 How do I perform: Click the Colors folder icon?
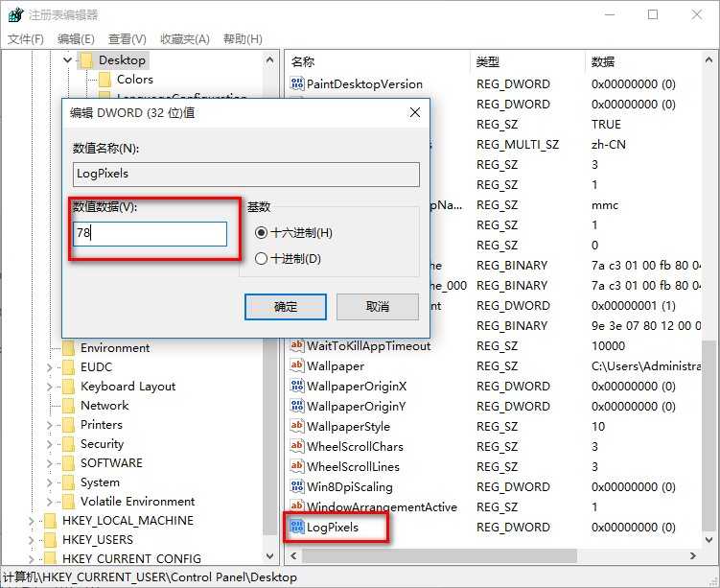coord(105,79)
